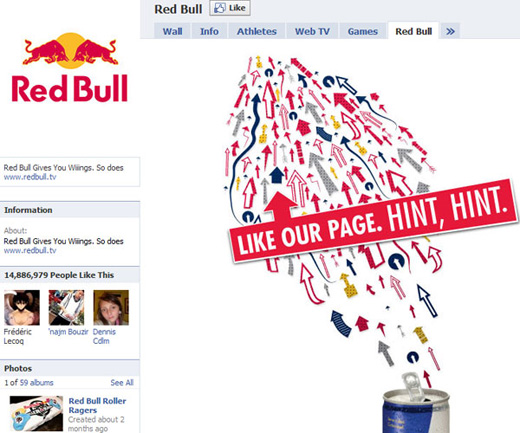Click the Red Bull Roller Ragers title

(97, 405)
